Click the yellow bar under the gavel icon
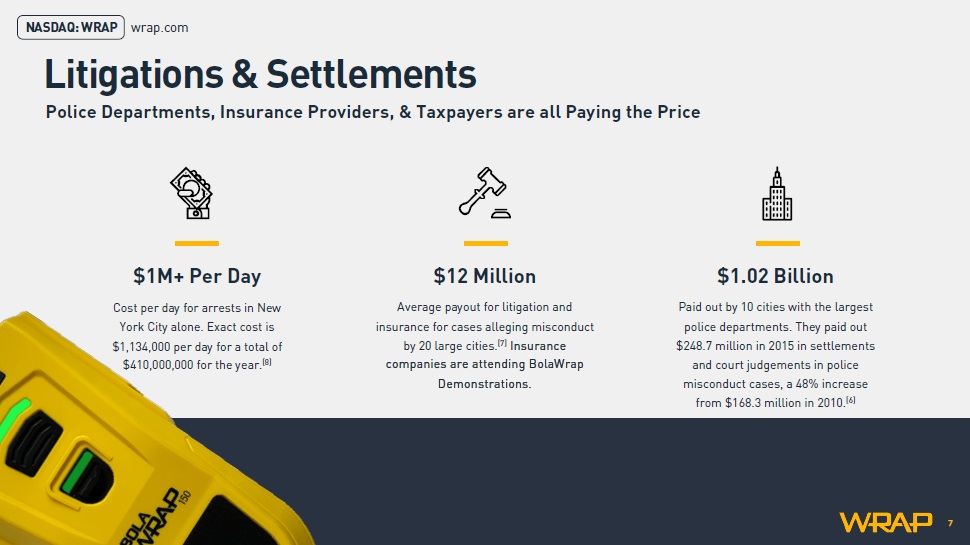 pyautogui.click(x=486, y=243)
